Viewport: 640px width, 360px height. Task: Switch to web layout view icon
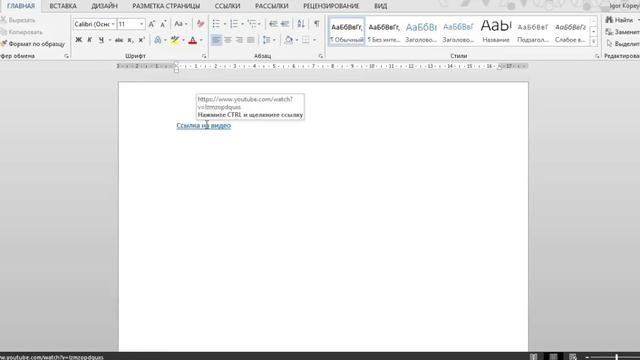573,357
